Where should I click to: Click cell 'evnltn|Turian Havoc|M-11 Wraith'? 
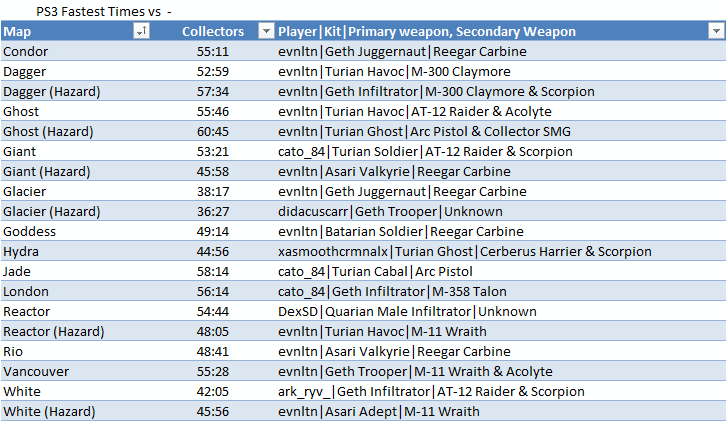click(x=501, y=331)
